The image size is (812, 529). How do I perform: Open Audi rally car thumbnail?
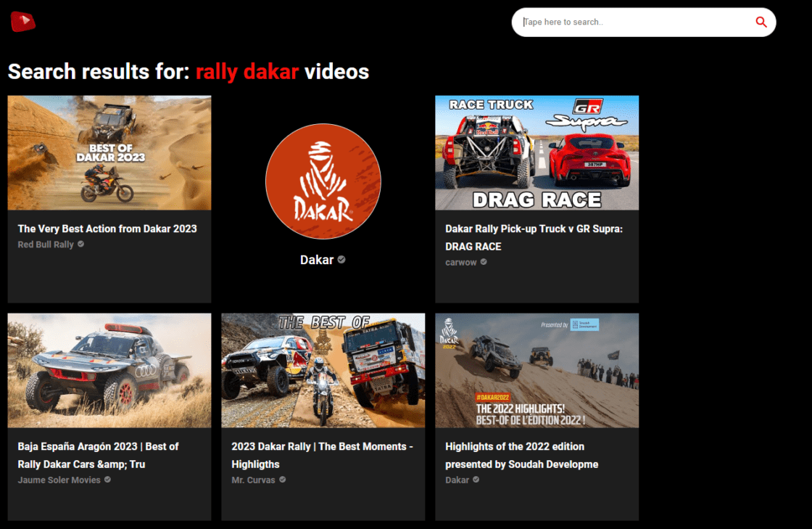(x=109, y=371)
